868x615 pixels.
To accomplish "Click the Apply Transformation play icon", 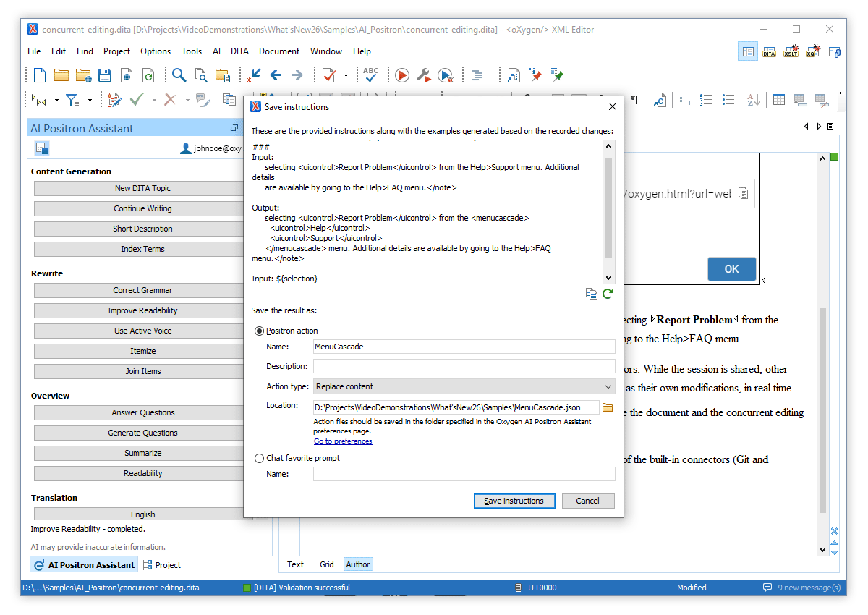I will 402,75.
